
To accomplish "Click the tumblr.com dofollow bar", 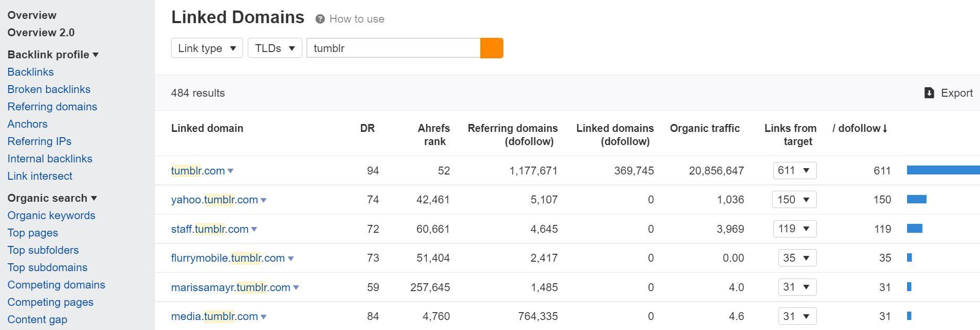I will click(943, 170).
